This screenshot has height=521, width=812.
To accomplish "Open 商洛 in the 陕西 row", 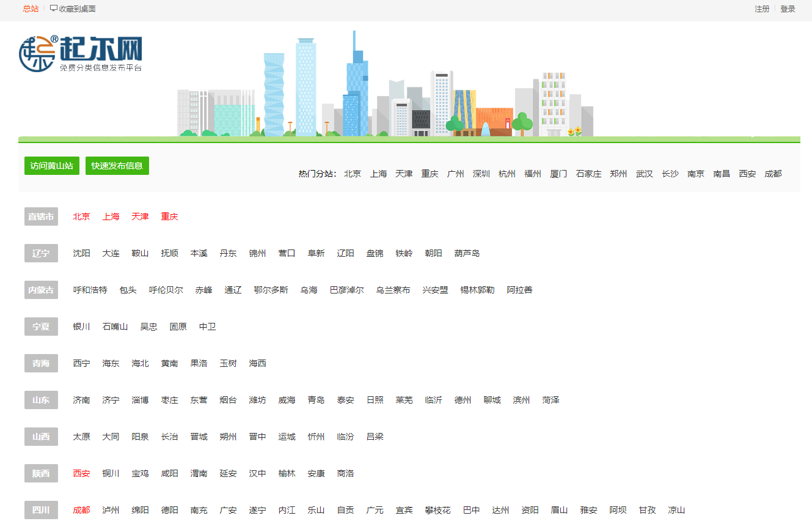I will coord(345,473).
